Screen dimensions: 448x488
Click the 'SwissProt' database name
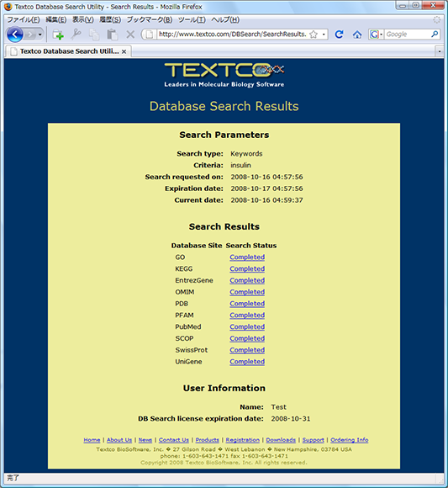191,350
